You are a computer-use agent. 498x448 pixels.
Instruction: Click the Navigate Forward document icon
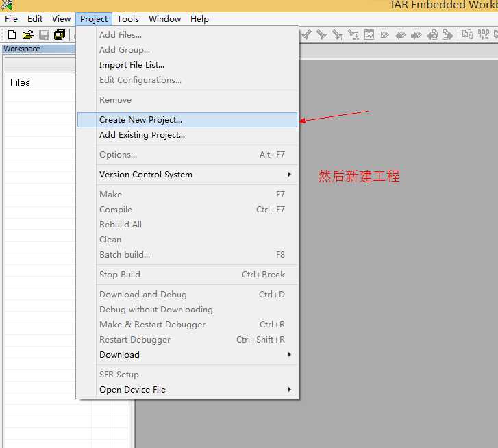click(447, 35)
